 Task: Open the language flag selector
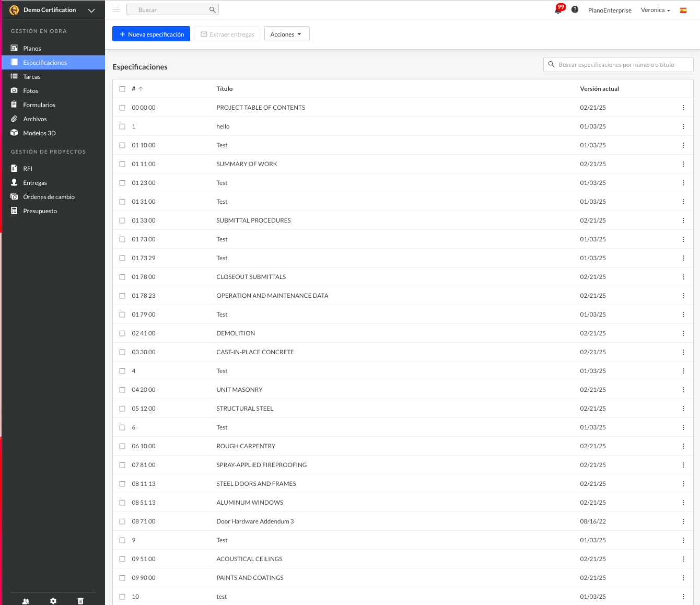coord(683,10)
